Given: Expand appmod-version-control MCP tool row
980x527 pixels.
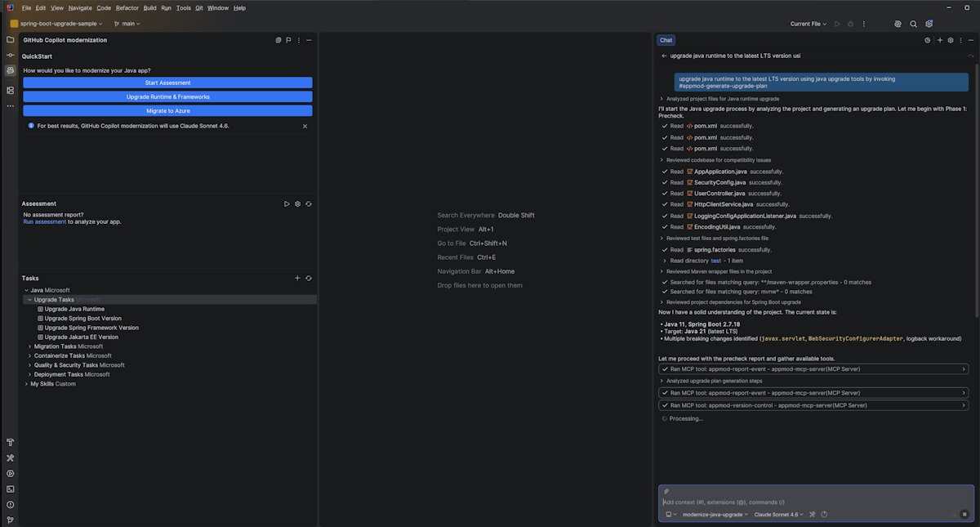Looking at the screenshot, I should 813,405.
